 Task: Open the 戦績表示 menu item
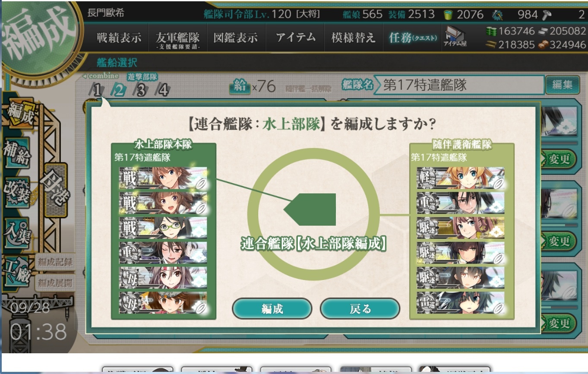pyautogui.click(x=119, y=38)
